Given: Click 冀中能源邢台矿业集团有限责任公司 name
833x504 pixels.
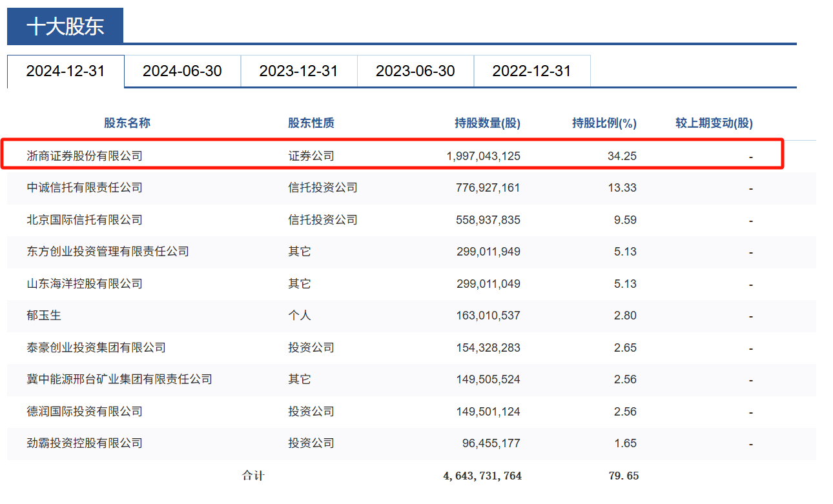Looking at the screenshot, I should click(x=119, y=379).
